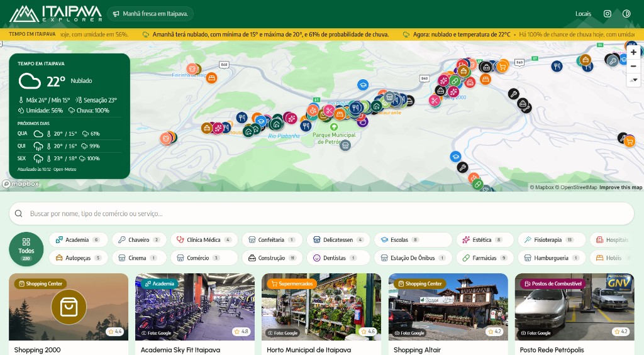Reset map bearing with the compass control
The height and width of the screenshot is (355, 644).
[633, 80]
